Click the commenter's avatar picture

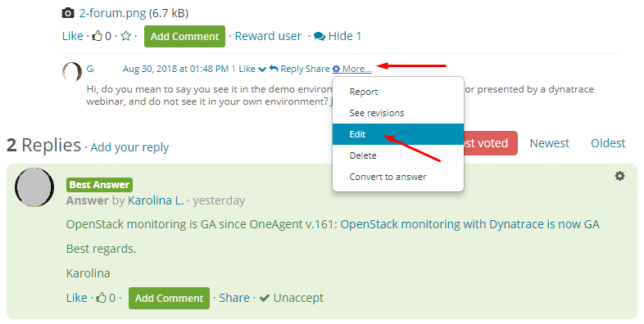72,72
